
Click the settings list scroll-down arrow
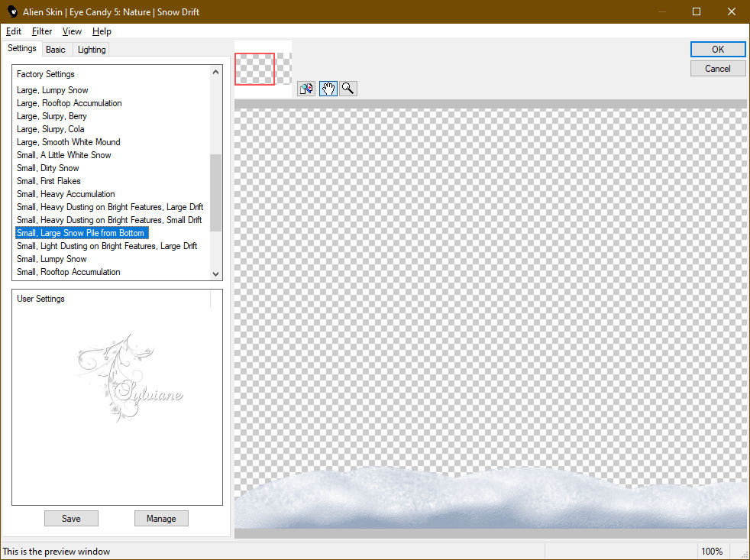click(215, 274)
